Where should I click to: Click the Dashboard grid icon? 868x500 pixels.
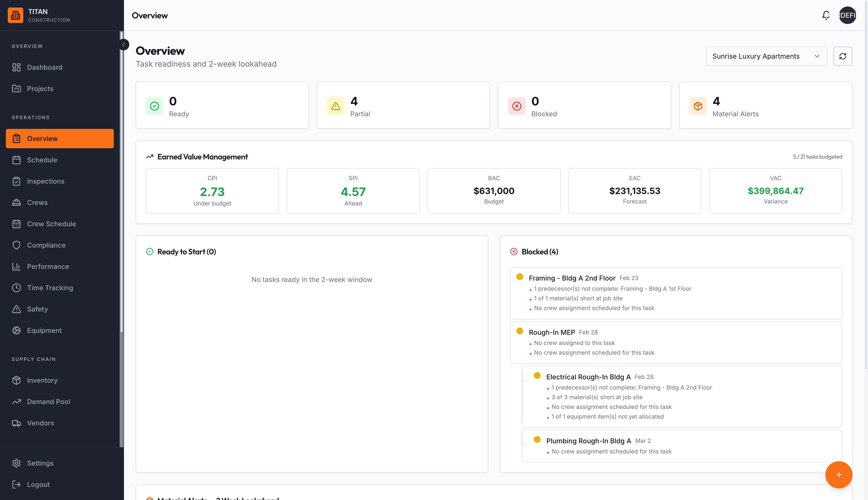16,67
